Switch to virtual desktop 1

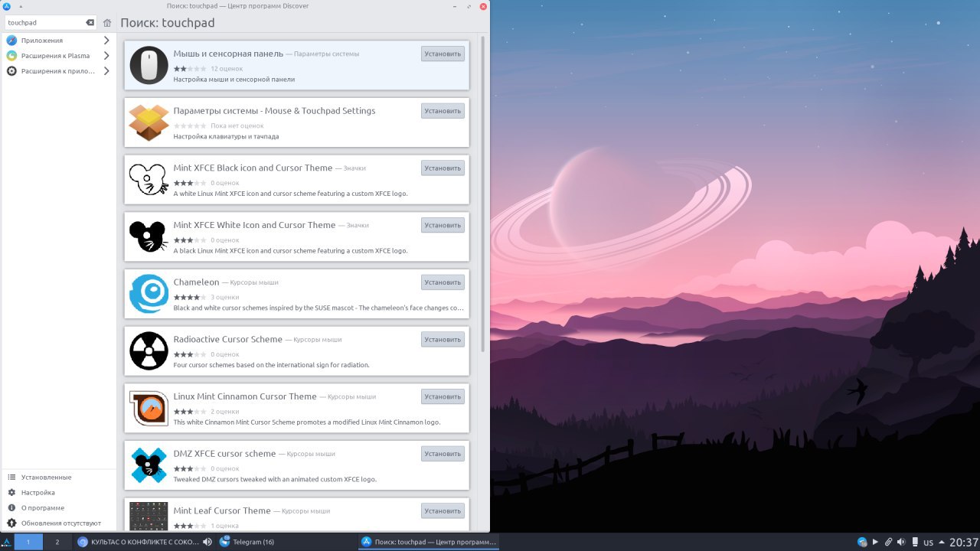tap(28, 542)
